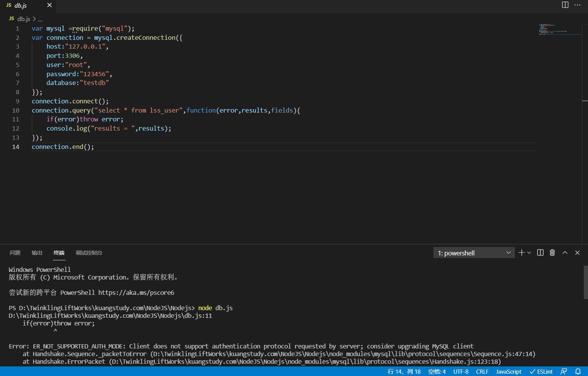
Task: Click ER_NOT_SUPPORTED_AUTH_MODE in the error message
Action: 78,346
